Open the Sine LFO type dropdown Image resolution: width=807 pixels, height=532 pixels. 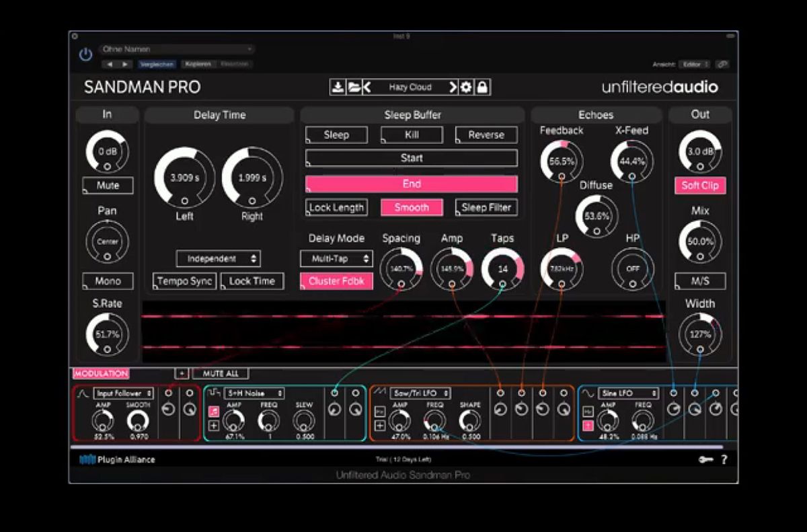pos(628,393)
